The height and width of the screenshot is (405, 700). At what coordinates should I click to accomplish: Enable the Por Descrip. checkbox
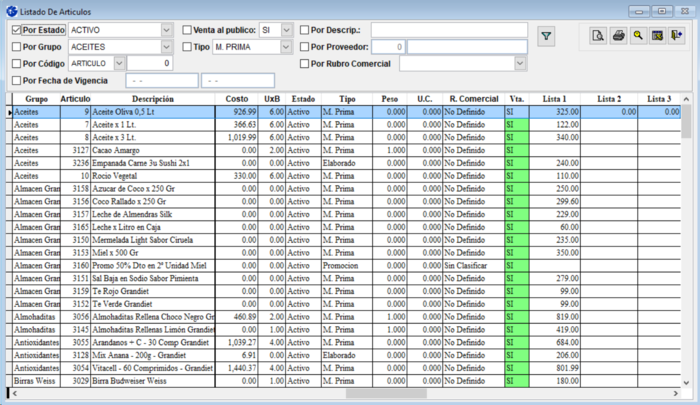click(x=304, y=30)
